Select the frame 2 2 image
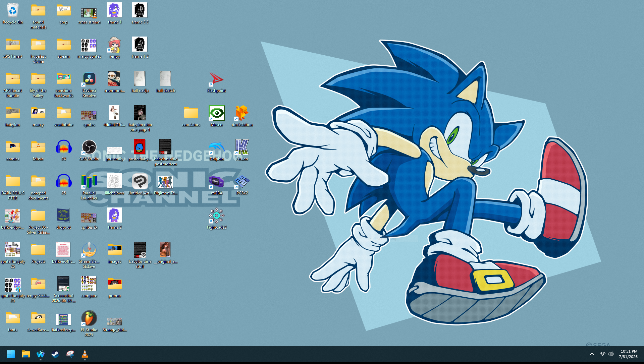The image size is (644, 364). click(x=140, y=13)
